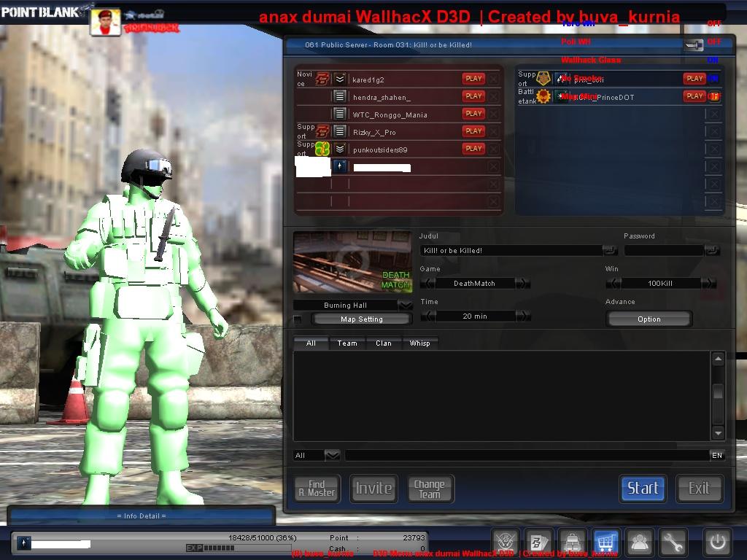Click the Burning Hall map thumbnail

352,262
